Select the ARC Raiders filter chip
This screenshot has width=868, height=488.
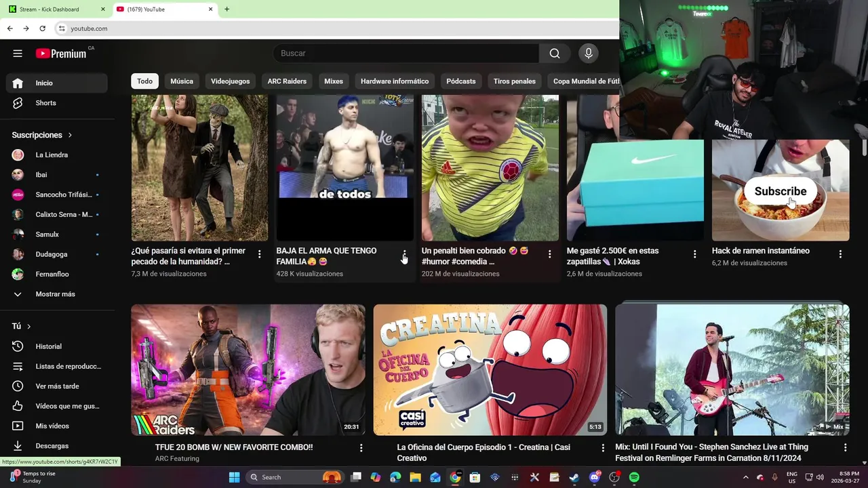click(x=287, y=81)
